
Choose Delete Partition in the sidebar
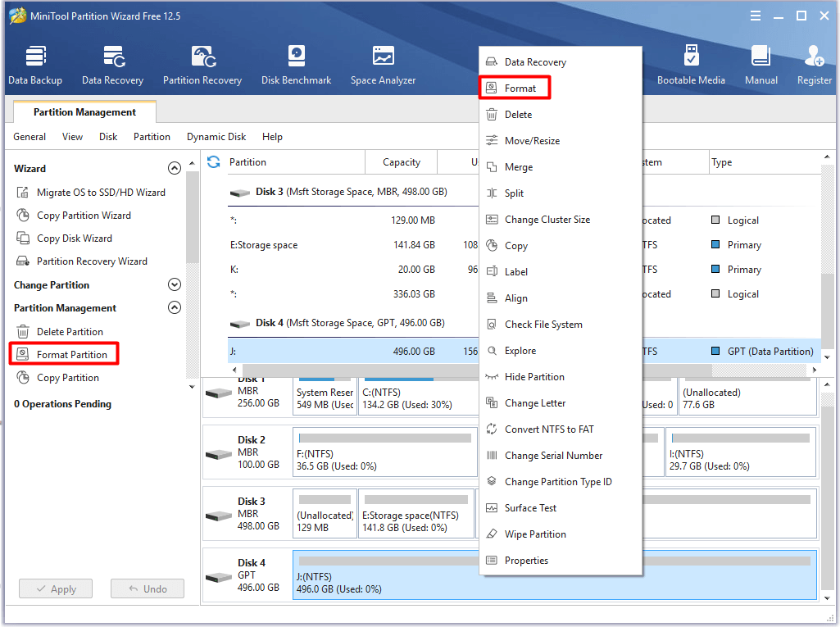click(x=60, y=332)
